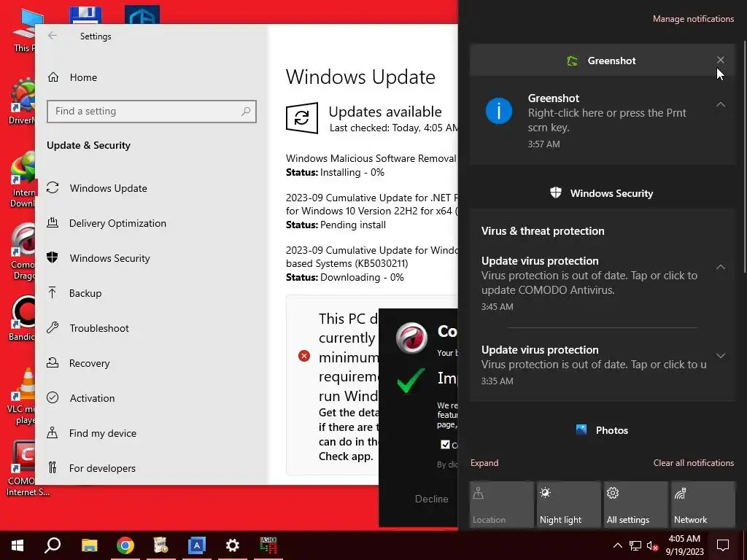The width and height of the screenshot is (747, 560).
Task: Click Decline in Comodo dialog
Action: pos(431,499)
